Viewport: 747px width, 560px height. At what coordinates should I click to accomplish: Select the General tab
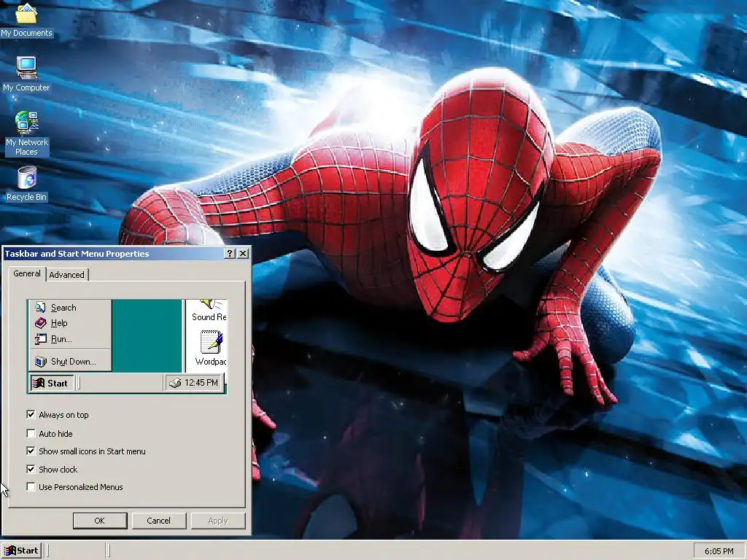pos(27,273)
